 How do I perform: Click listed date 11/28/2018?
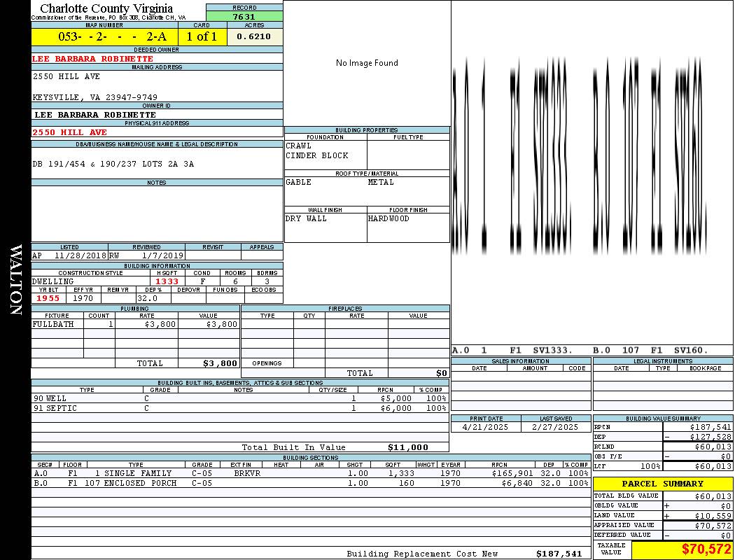[x=80, y=255]
